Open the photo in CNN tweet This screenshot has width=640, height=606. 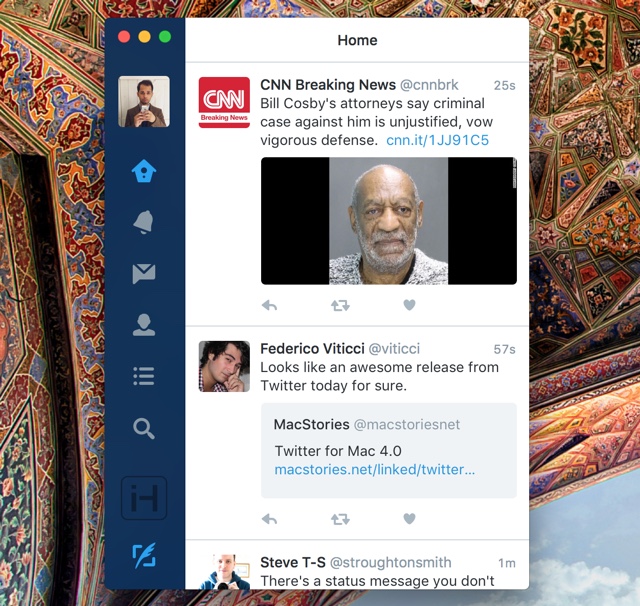point(389,221)
